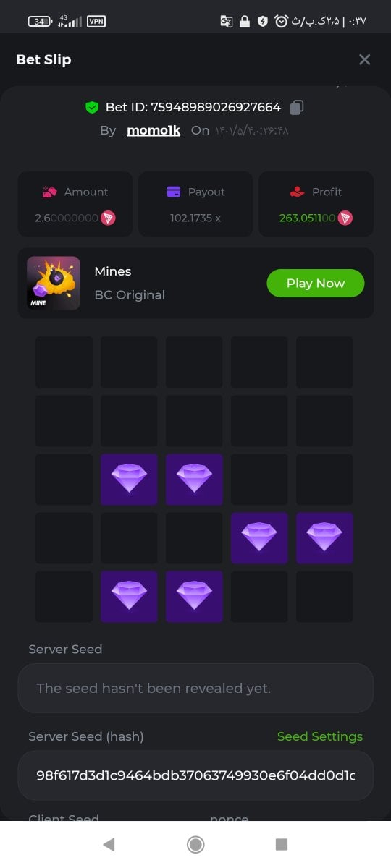Tap the Android back navigation button
The width and height of the screenshot is (391, 868).
(x=109, y=844)
